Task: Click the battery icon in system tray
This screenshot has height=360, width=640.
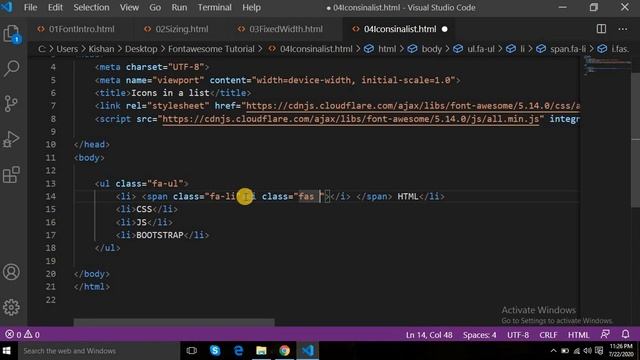Action: click(x=565, y=351)
